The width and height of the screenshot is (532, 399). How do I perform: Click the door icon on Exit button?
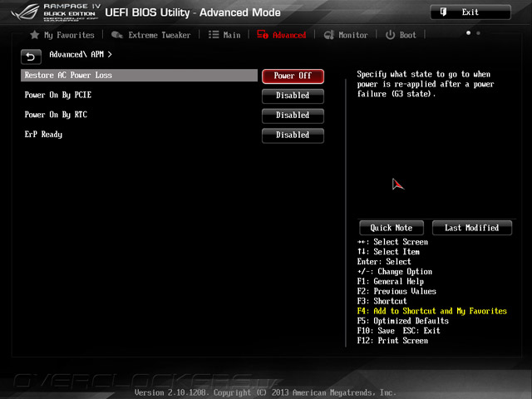[x=443, y=12]
